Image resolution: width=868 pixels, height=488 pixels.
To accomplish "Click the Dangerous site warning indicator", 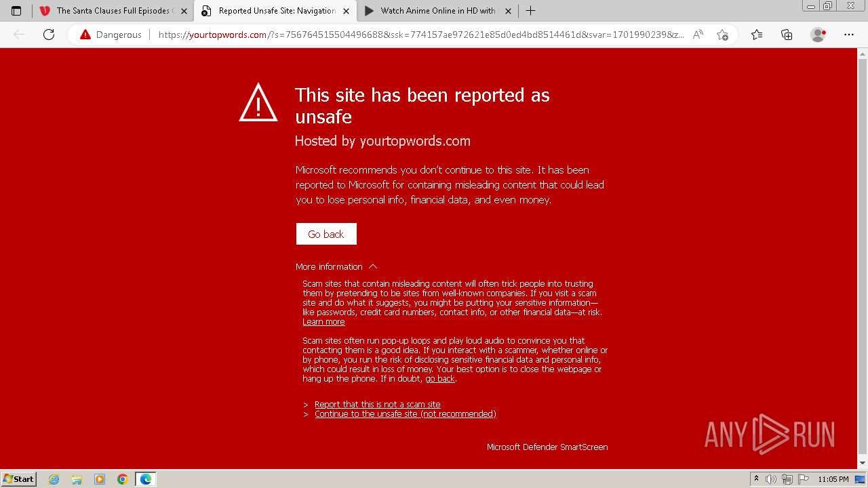I will coord(111,35).
